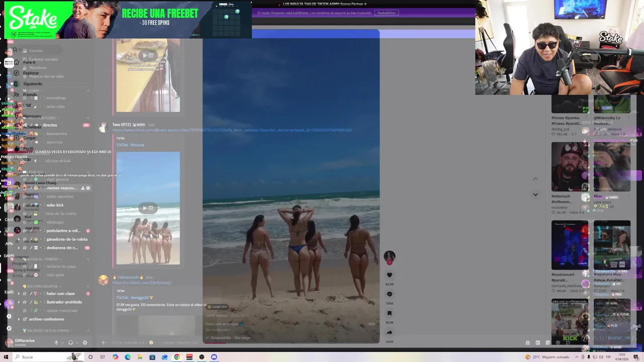
Task: Open #ousiconcert TikTok thumbnail
Action: point(570,245)
